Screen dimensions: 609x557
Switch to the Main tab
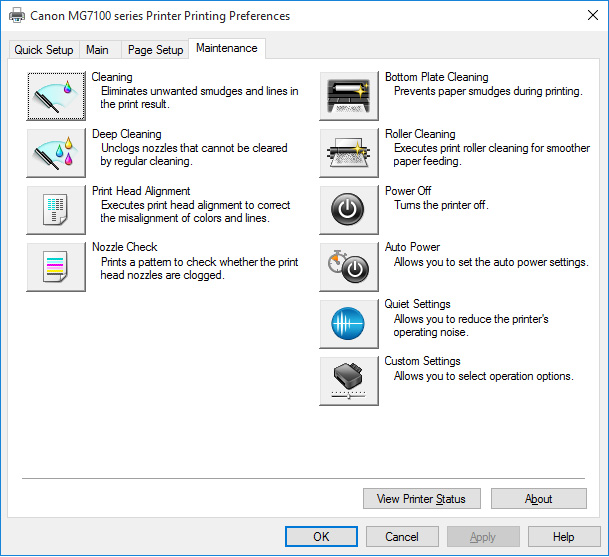coord(97,50)
